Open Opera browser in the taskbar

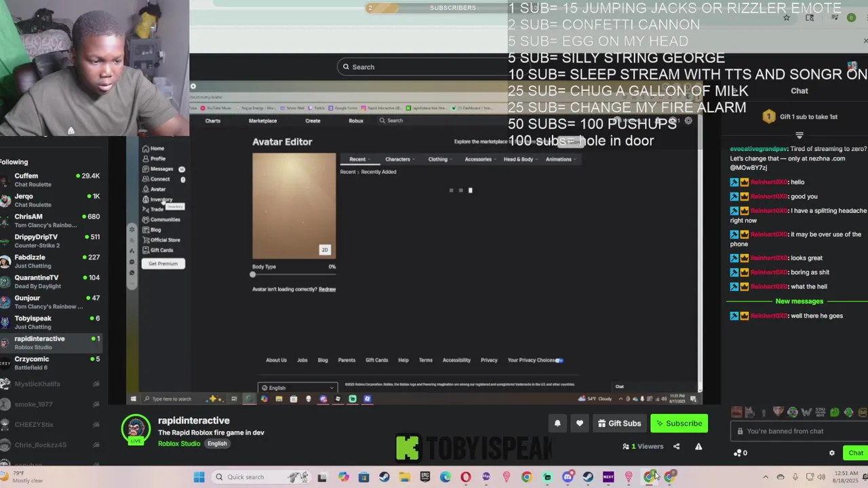click(x=466, y=477)
